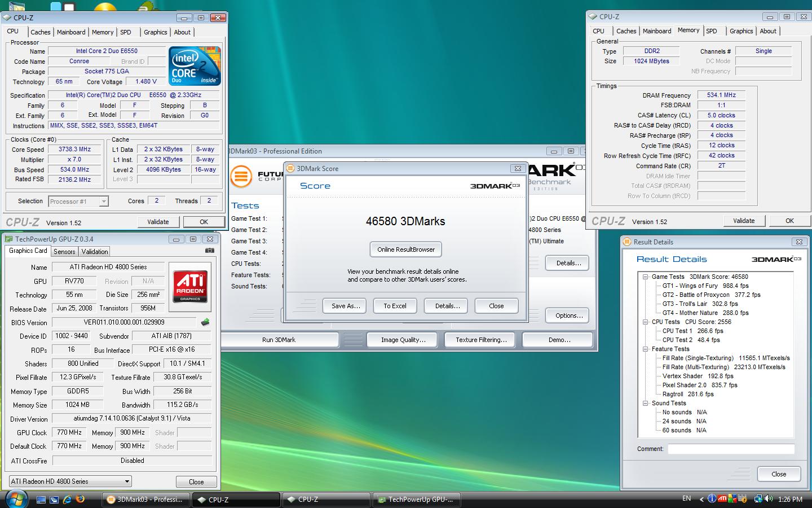Click DRAM Frequency value 534.1 MHz
Screen dimensions: 812x508
(721, 95)
